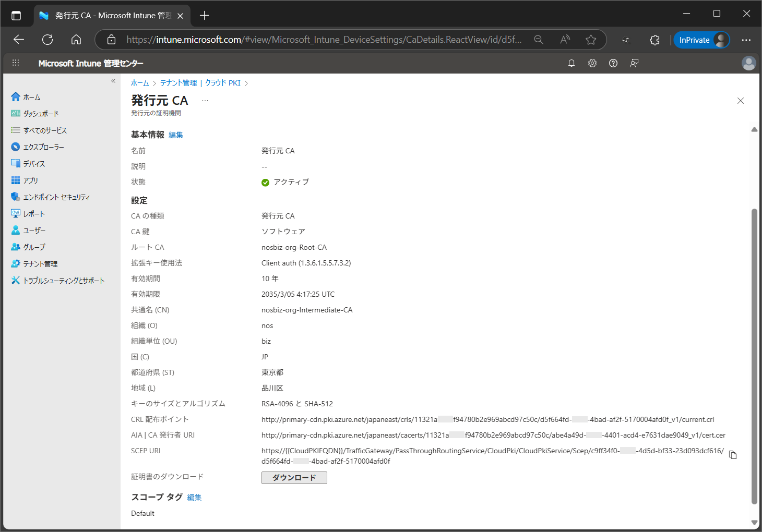Image resolution: width=762 pixels, height=532 pixels.
Task: Open エンドポイント セキュリティ in sidebar
Action: (x=56, y=197)
